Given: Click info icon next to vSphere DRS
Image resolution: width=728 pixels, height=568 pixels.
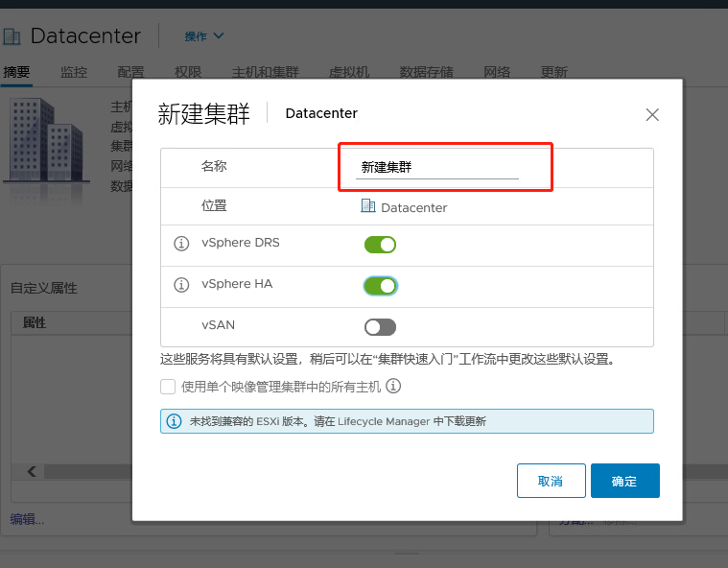Looking at the screenshot, I should [181, 244].
